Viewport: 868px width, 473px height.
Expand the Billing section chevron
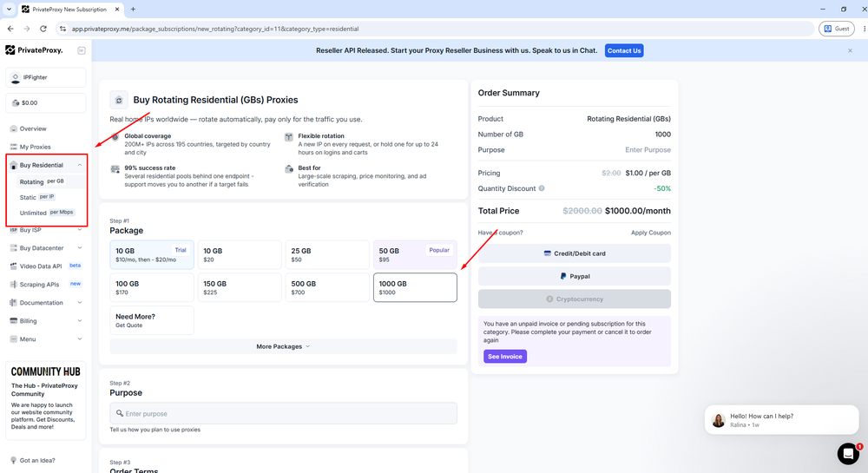pyautogui.click(x=80, y=321)
